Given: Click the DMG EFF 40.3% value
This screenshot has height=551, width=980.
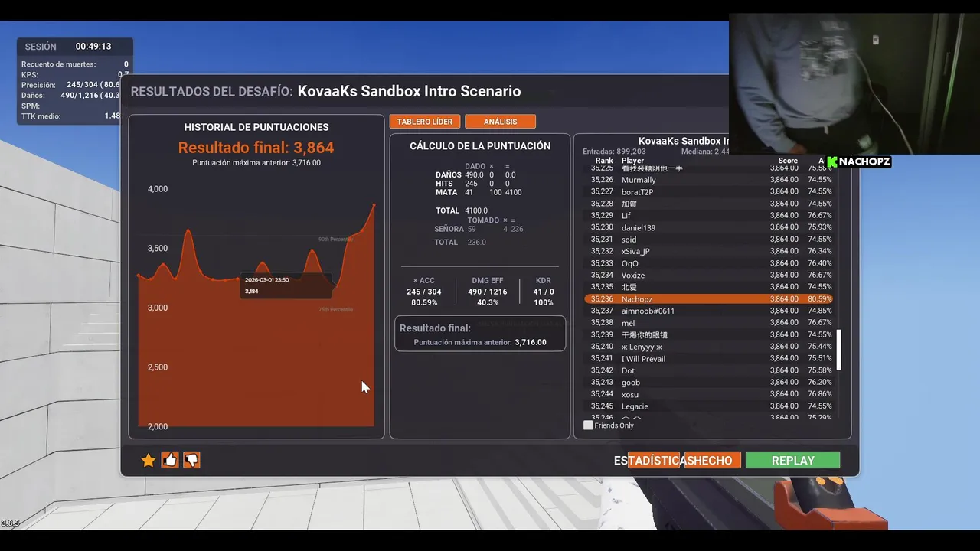Looking at the screenshot, I should point(488,302).
